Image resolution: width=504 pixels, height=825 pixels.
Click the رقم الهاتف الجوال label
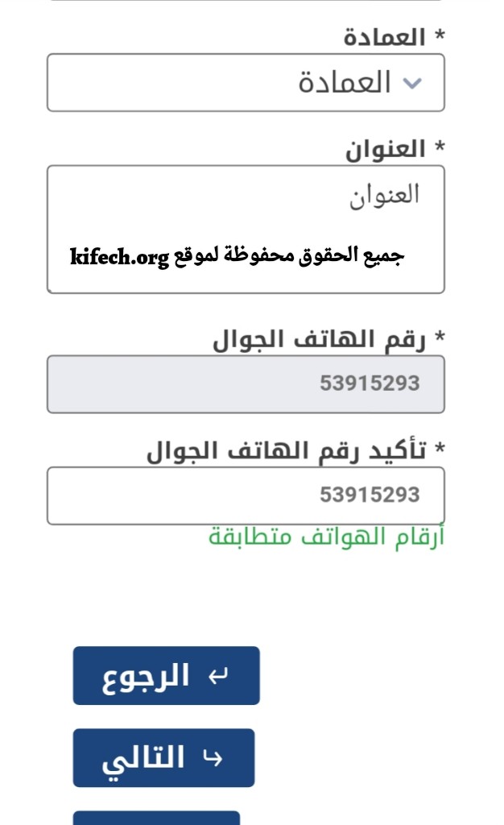319,339
